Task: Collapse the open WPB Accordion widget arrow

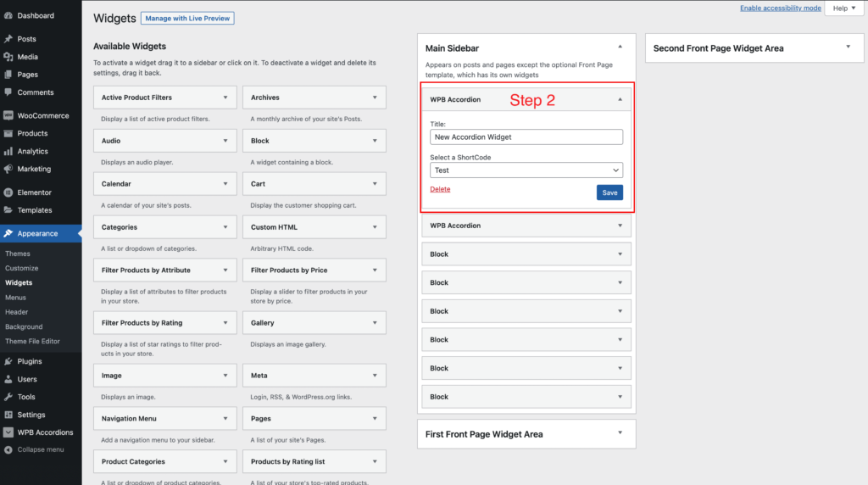Action: click(620, 100)
